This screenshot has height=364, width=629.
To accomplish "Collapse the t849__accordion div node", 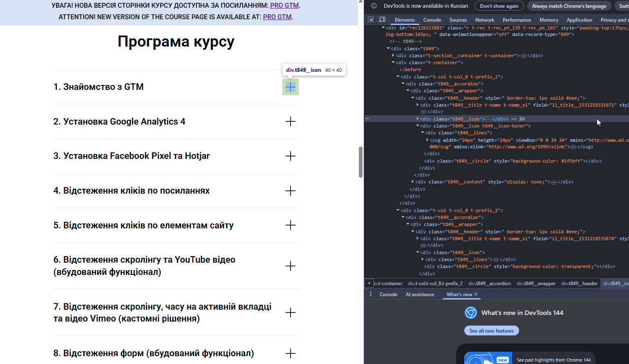I will pyautogui.click(x=403, y=84).
